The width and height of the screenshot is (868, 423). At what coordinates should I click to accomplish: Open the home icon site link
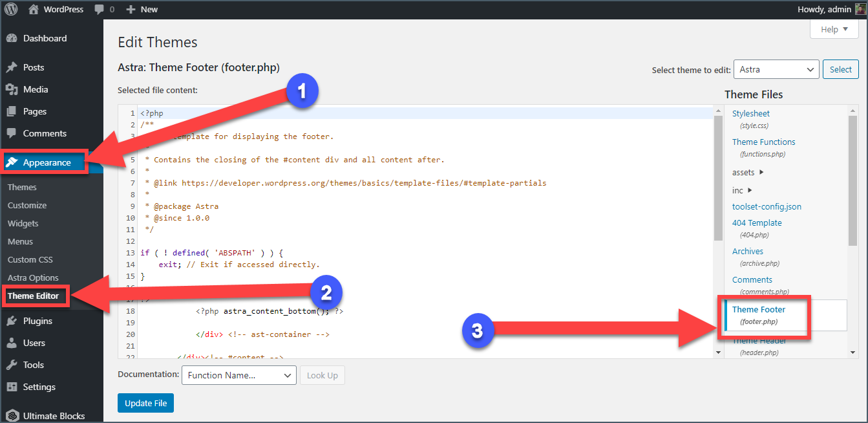(x=34, y=9)
